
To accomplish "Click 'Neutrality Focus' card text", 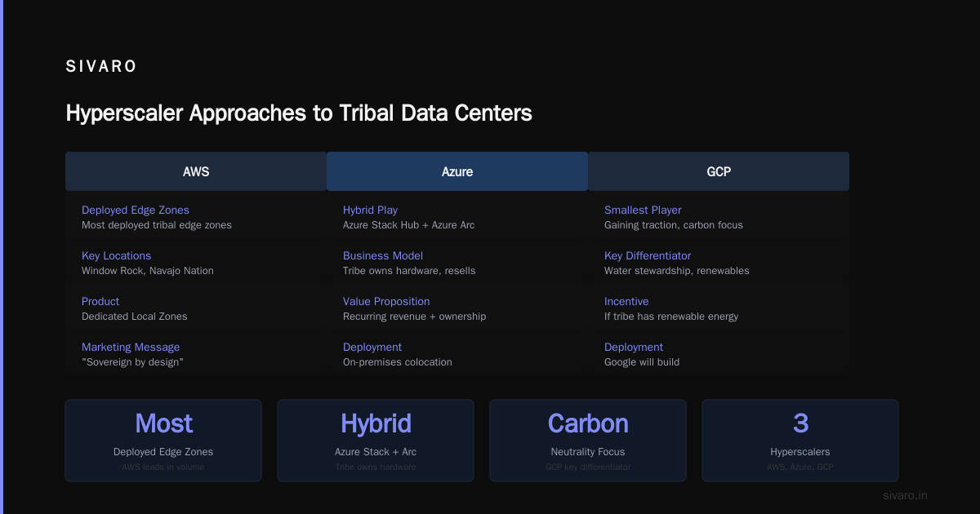I will click(x=588, y=452).
